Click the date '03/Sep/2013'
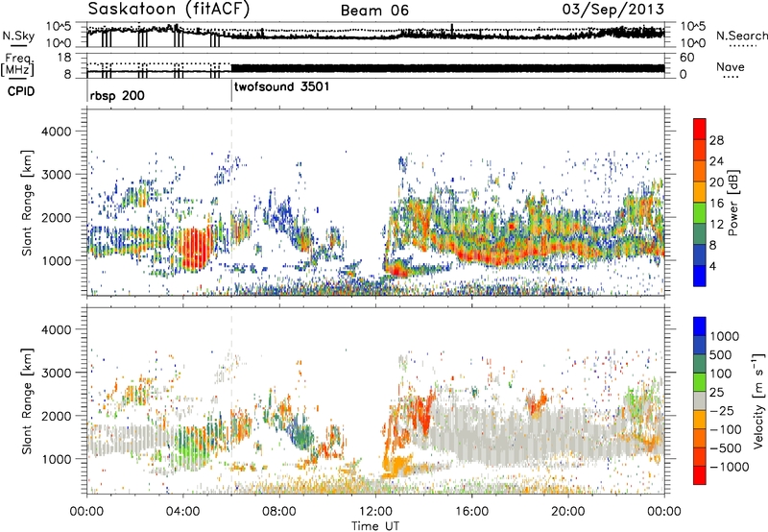The height and width of the screenshot is (532, 768). point(612,9)
